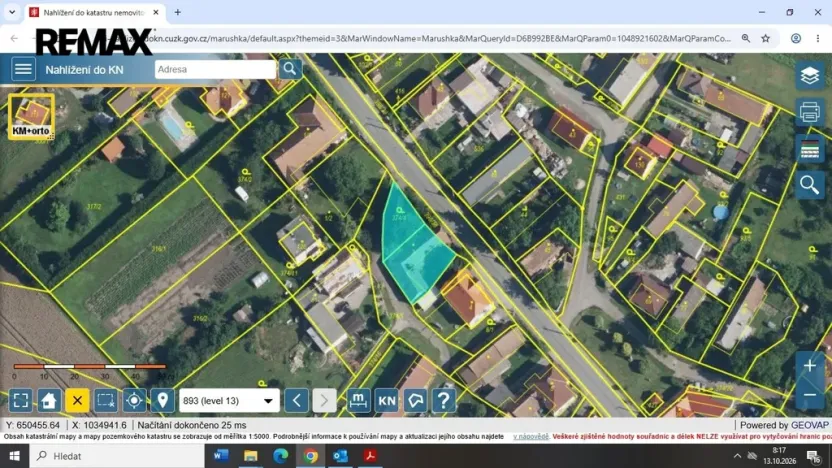Open the Windows Start menu
Viewport: 832px width, 468px height.
point(14,456)
